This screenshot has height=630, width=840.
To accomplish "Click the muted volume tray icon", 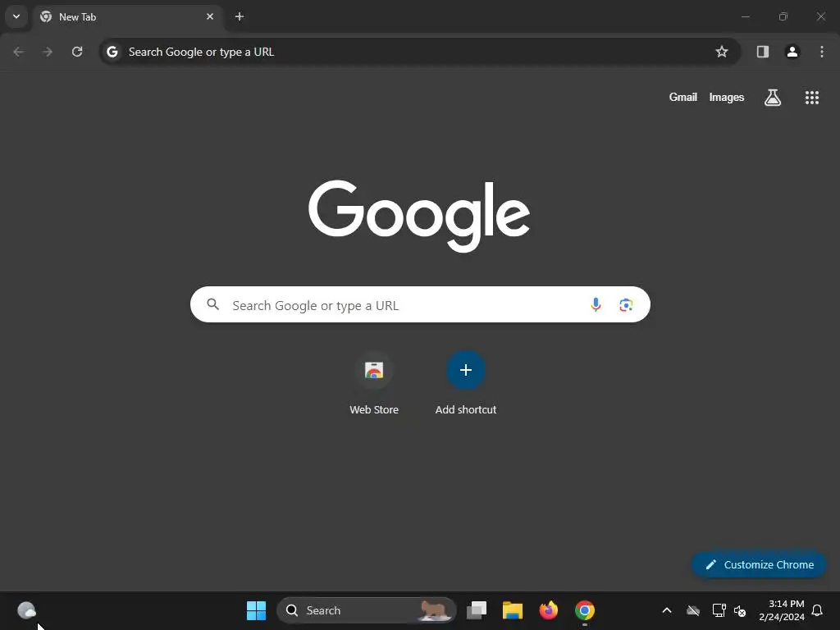I will (x=740, y=610).
